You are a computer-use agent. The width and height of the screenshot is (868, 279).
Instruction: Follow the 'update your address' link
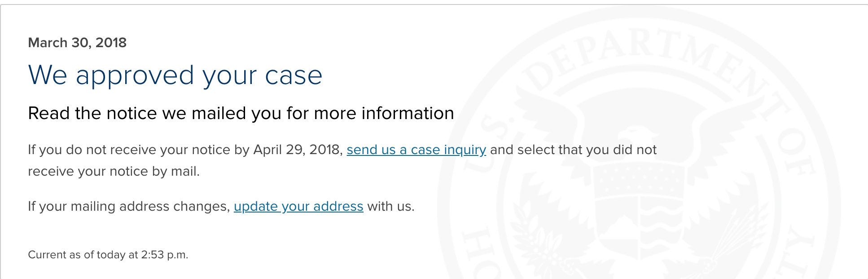(298, 206)
